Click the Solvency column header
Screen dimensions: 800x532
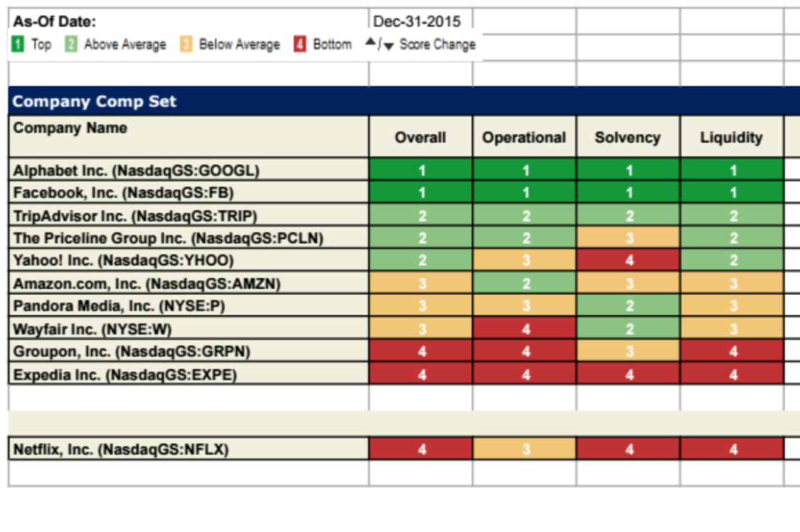[x=628, y=137]
